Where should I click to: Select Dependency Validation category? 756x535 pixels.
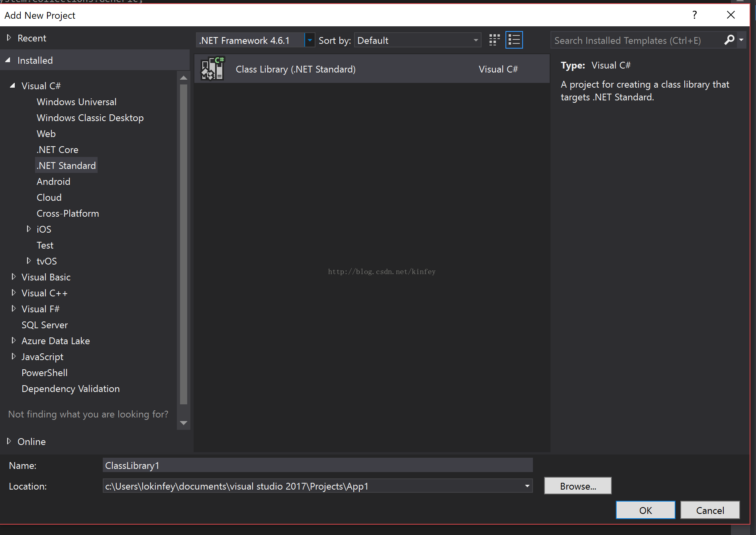coord(71,388)
